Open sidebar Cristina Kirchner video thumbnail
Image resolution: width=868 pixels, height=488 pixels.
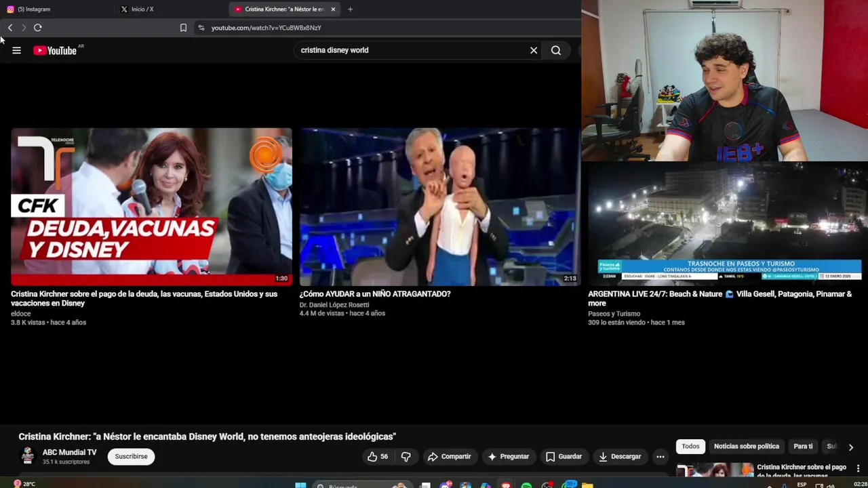(x=715, y=470)
